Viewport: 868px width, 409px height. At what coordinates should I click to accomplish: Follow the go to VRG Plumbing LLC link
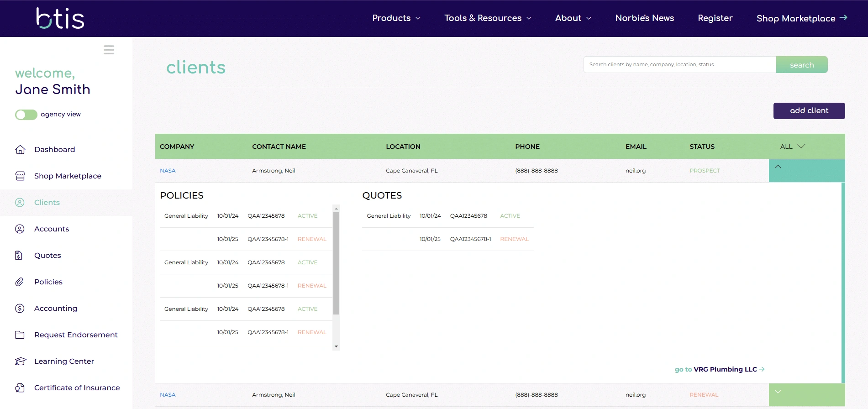click(719, 369)
